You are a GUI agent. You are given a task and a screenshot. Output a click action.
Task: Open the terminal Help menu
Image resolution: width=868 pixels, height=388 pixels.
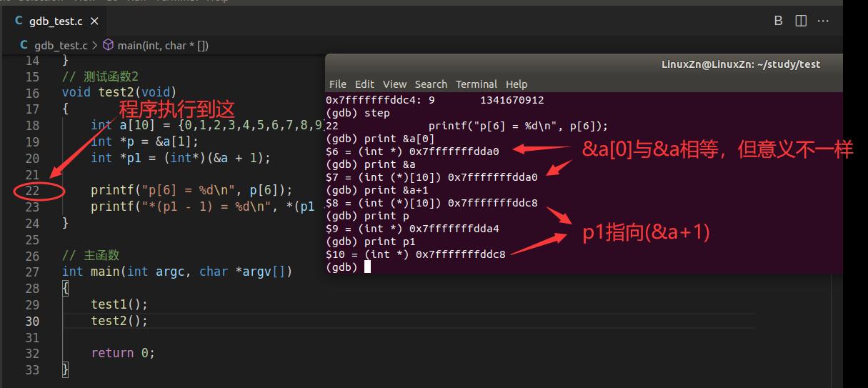point(517,84)
